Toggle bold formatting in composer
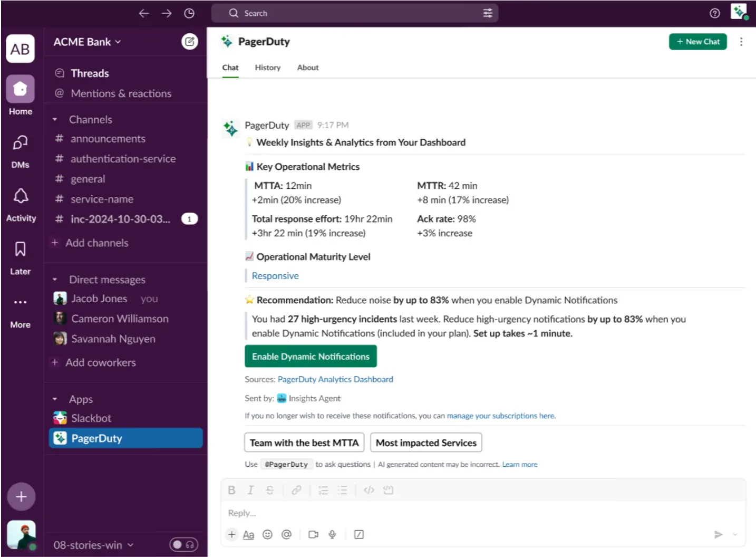 click(x=231, y=490)
